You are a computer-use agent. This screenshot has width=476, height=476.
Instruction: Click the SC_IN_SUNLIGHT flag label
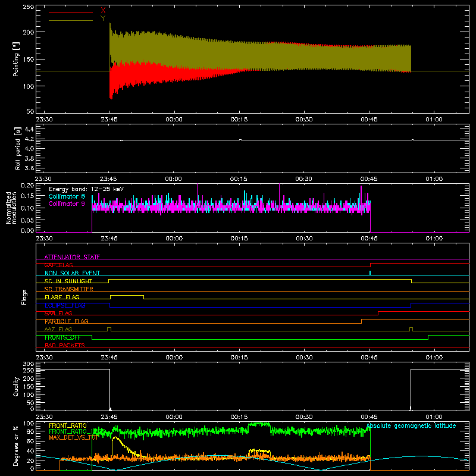tap(68, 281)
